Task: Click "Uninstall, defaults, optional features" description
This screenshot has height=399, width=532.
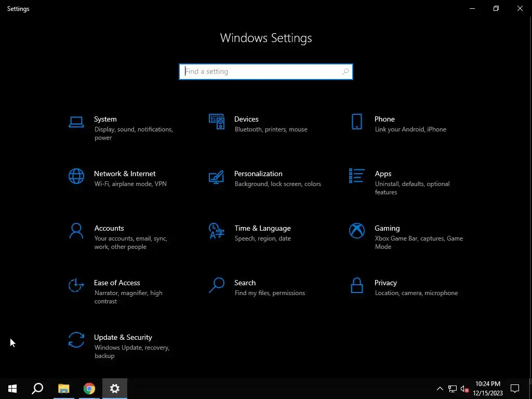Action: point(412,188)
